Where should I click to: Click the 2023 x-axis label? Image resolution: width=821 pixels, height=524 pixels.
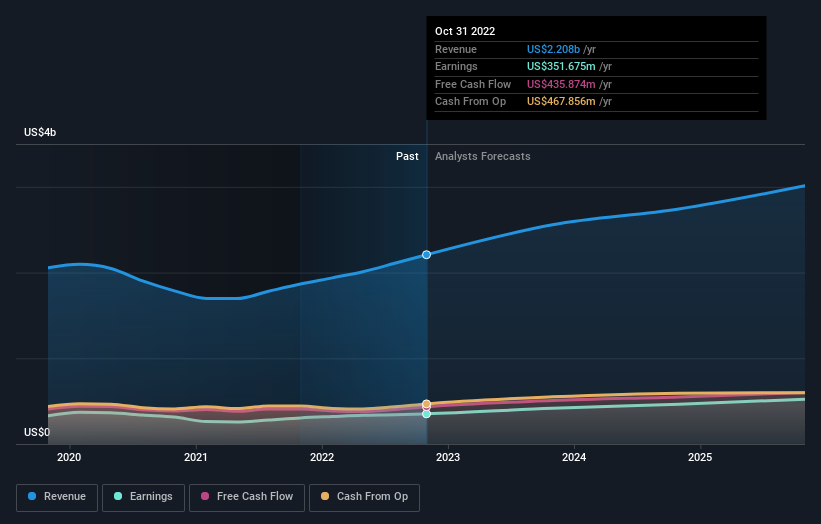pyautogui.click(x=448, y=458)
